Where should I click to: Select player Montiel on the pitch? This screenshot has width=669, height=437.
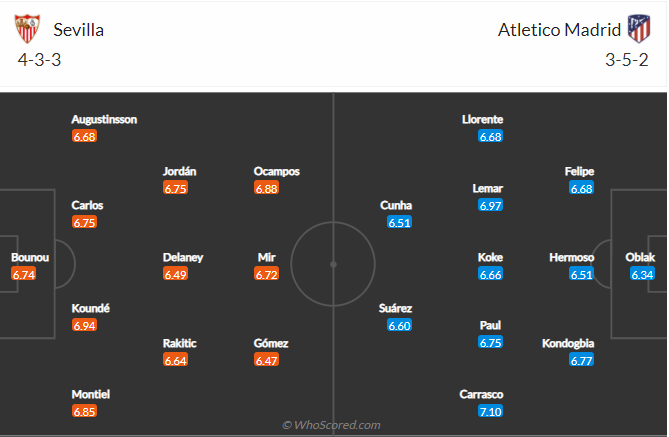[x=90, y=394]
